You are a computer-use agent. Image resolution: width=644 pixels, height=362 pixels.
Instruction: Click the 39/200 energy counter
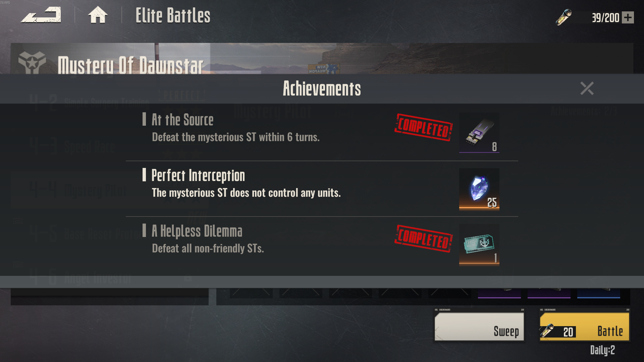pyautogui.click(x=606, y=17)
